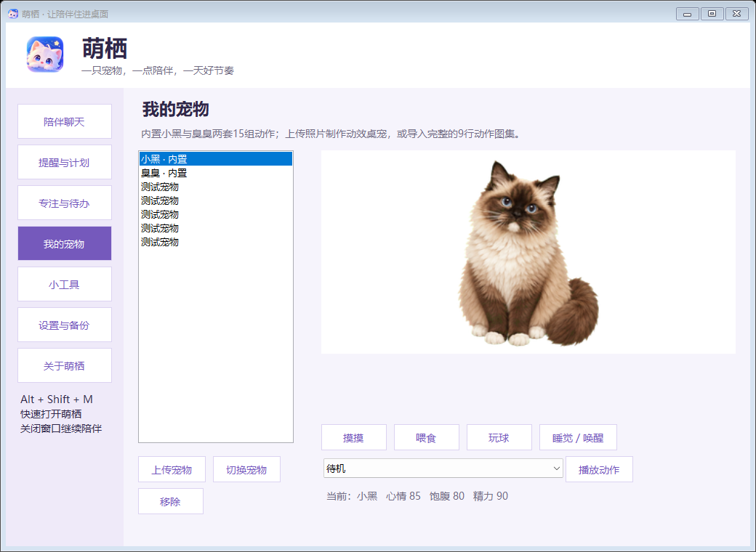Click the cat preview image
This screenshot has width=756, height=552.
[x=527, y=253]
